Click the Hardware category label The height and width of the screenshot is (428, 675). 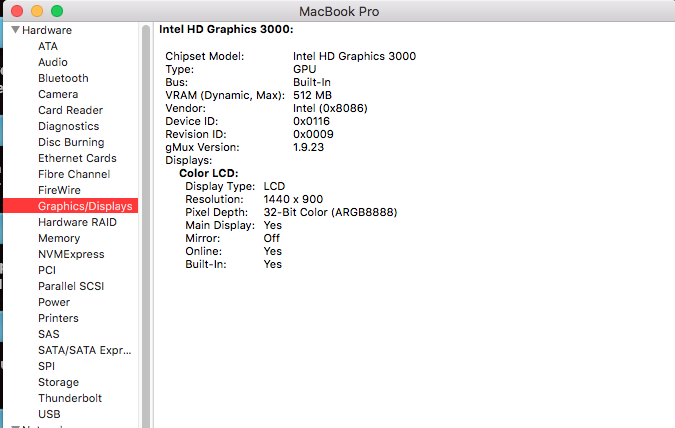pos(47,30)
